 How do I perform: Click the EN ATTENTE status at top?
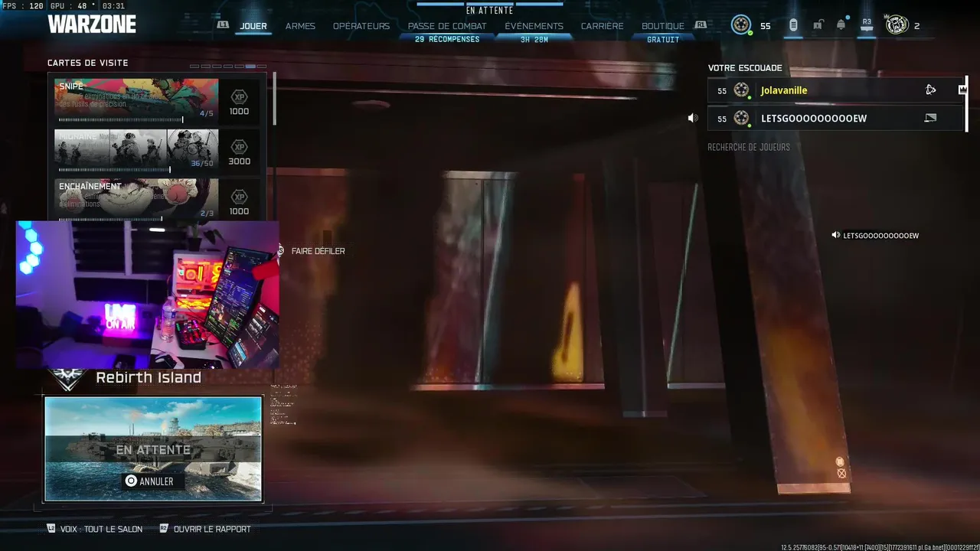point(490,11)
